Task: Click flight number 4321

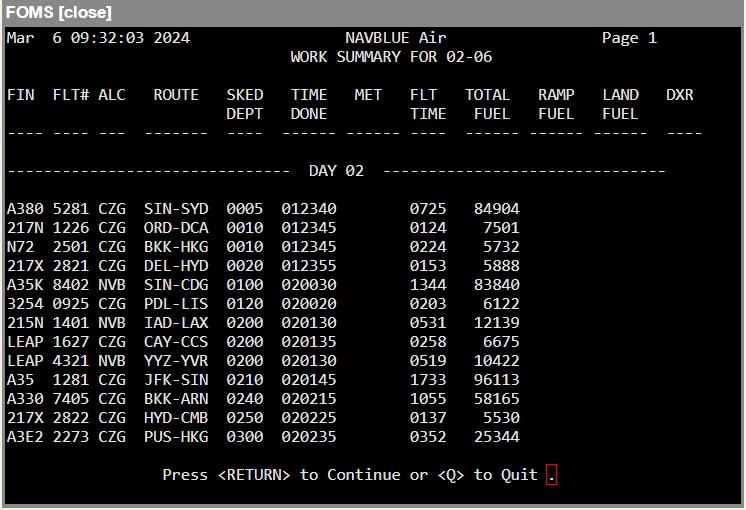Action: coord(70,361)
